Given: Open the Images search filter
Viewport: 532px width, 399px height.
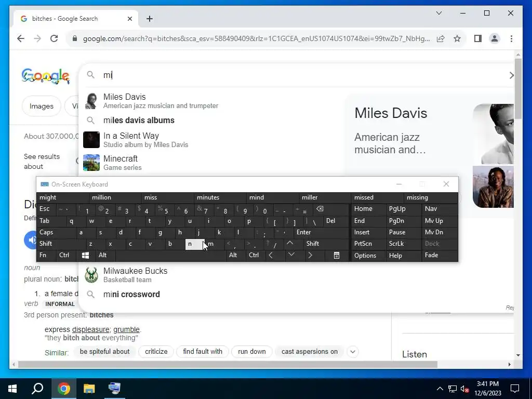Looking at the screenshot, I should click(x=42, y=106).
